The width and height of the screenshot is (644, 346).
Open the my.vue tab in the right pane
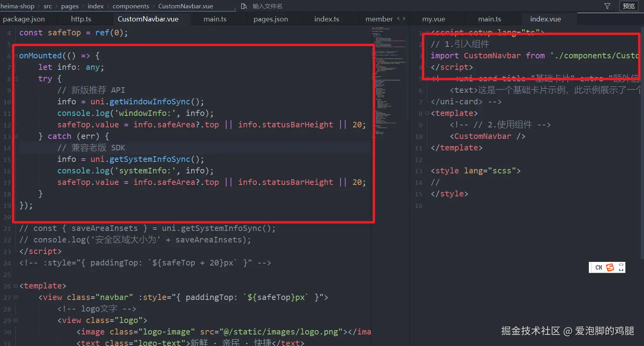(433, 19)
